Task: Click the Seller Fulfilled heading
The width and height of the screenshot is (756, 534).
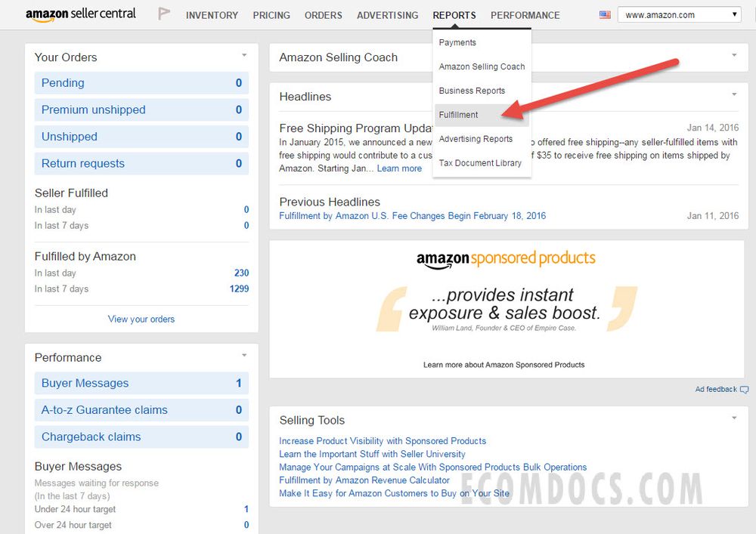Action: (x=71, y=193)
